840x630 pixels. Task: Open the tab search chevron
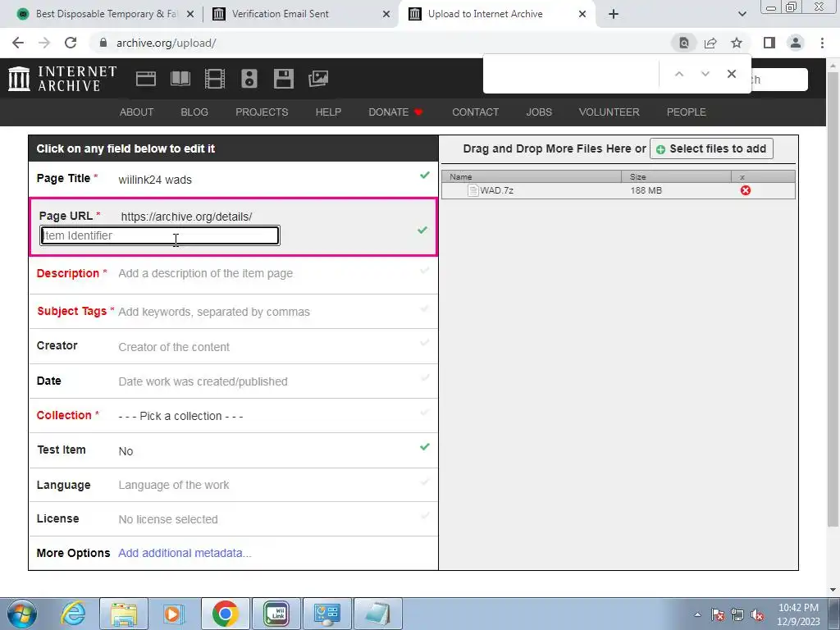pyautogui.click(x=742, y=14)
